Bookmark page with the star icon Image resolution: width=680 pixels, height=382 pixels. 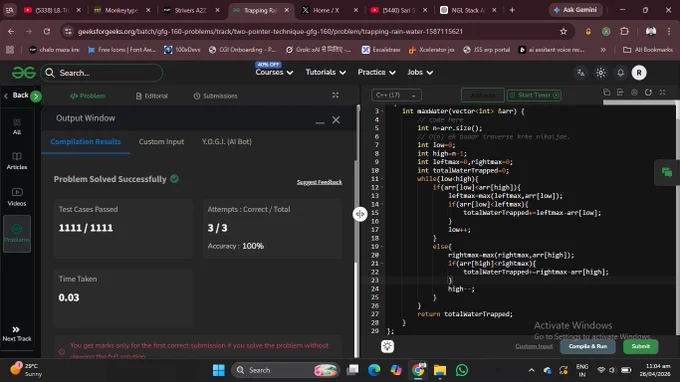[x=563, y=31]
